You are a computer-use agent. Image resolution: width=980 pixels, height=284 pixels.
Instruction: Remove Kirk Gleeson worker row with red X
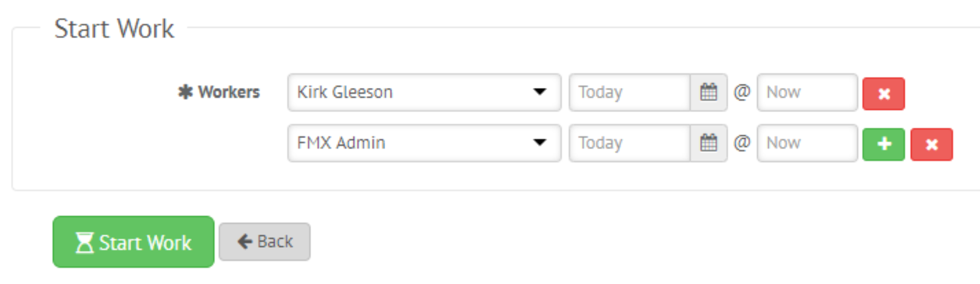[884, 93]
